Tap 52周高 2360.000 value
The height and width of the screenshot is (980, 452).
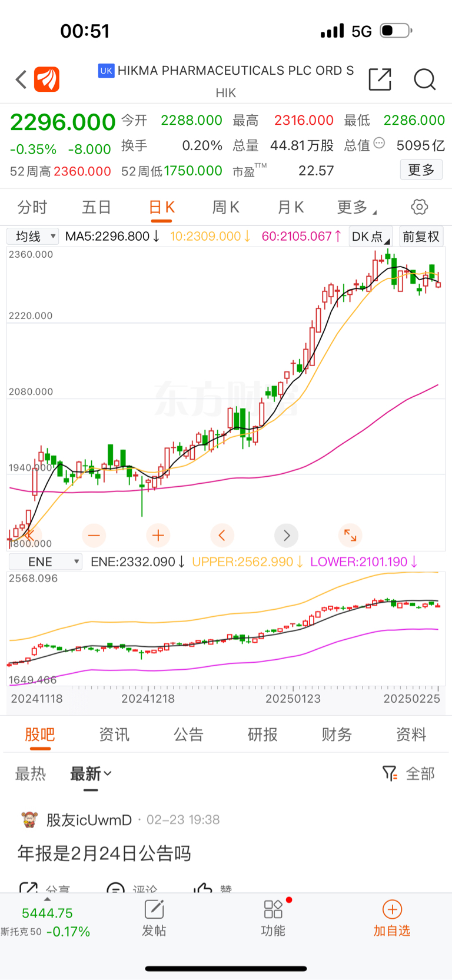tap(82, 171)
